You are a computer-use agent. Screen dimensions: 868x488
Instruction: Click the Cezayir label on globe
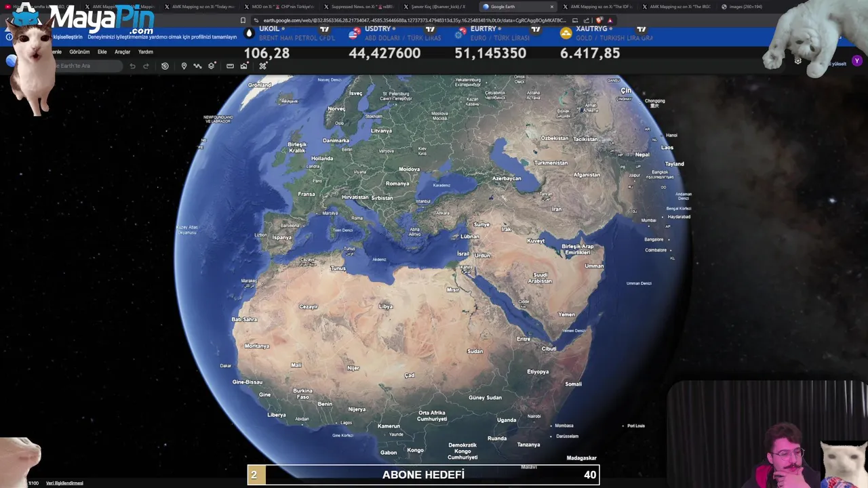click(x=309, y=306)
